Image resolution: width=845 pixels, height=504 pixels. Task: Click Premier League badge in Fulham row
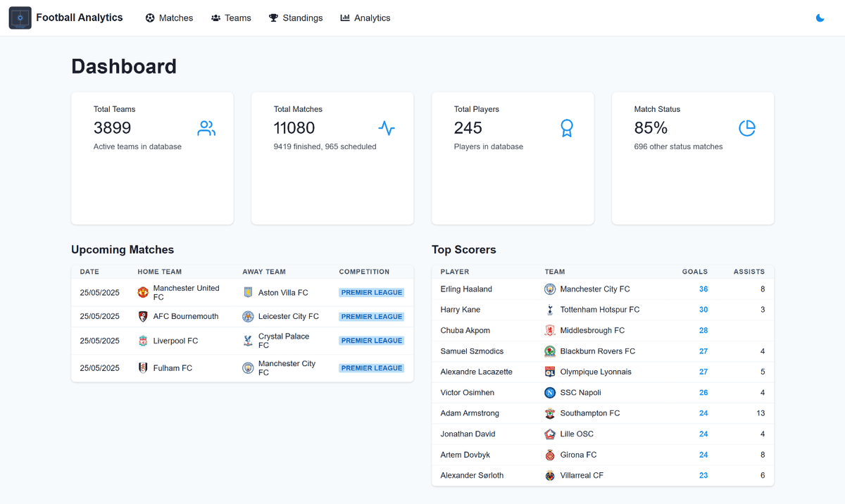click(372, 367)
